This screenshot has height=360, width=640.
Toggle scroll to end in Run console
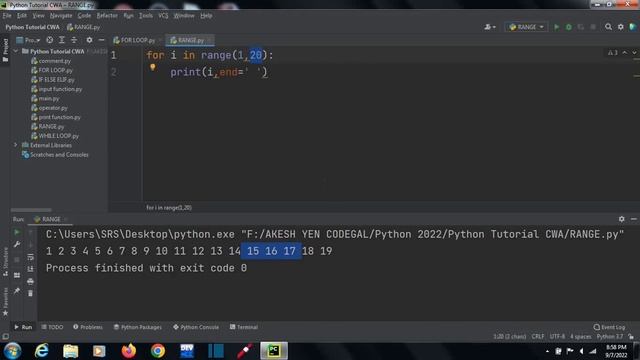point(31,269)
